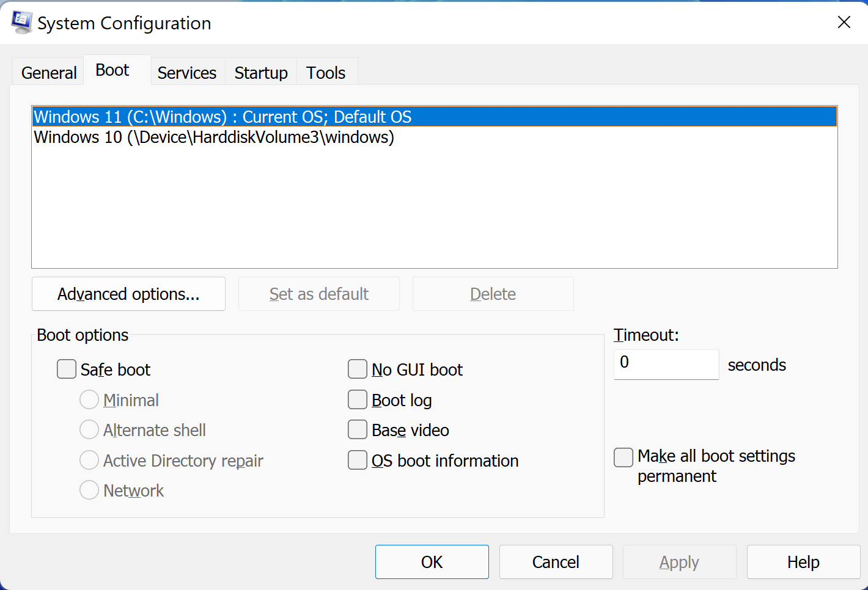The image size is (868, 590).
Task: Open Help for System Configuration
Action: tap(803, 562)
